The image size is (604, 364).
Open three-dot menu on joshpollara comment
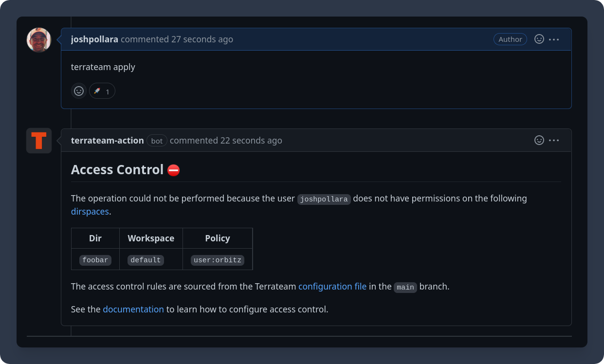[x=554, y=39]
